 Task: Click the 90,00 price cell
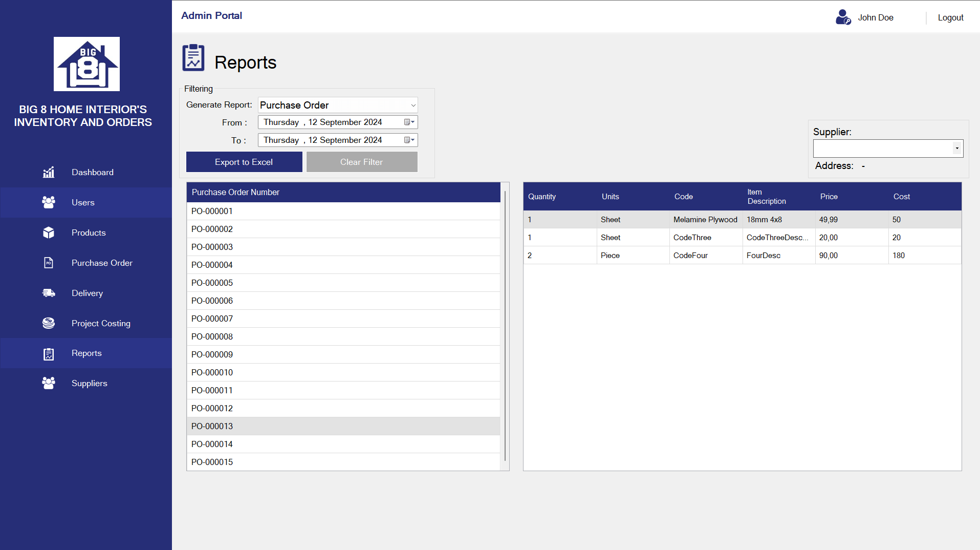click(x=852, y=256)
